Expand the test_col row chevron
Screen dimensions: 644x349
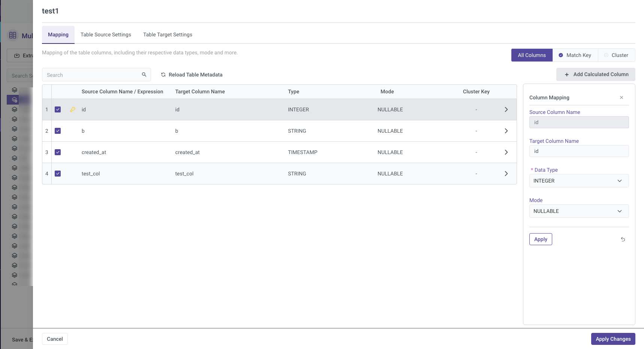tap(506, 174)
